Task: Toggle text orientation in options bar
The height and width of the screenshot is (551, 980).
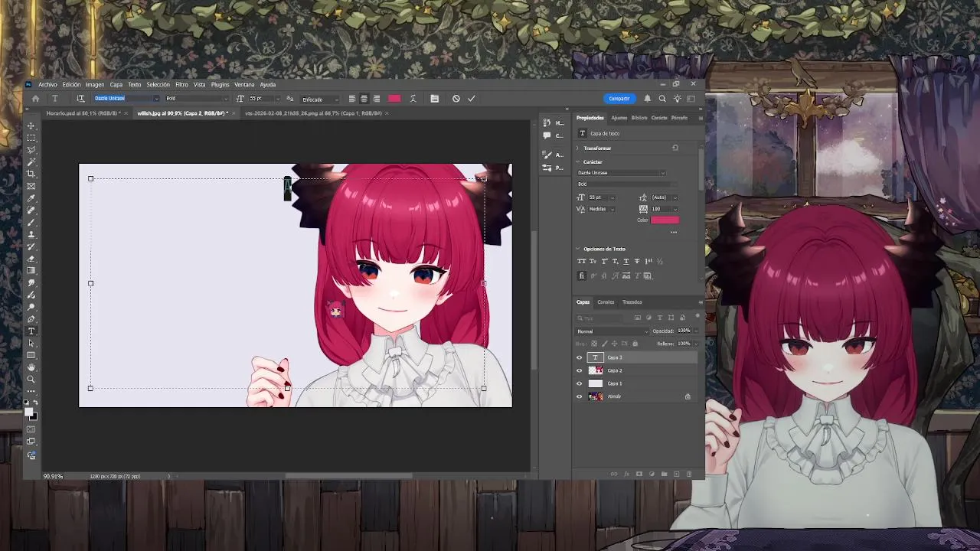Action: pos(80,98)
